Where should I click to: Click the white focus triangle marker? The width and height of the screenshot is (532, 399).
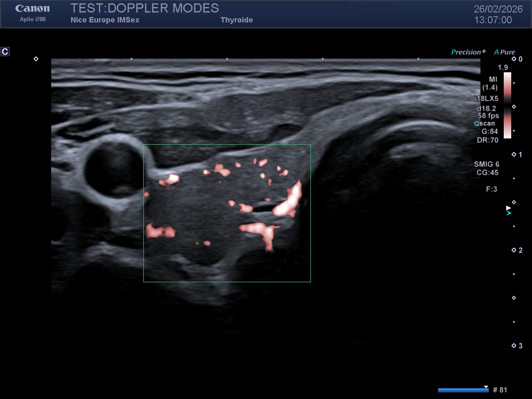508,208
